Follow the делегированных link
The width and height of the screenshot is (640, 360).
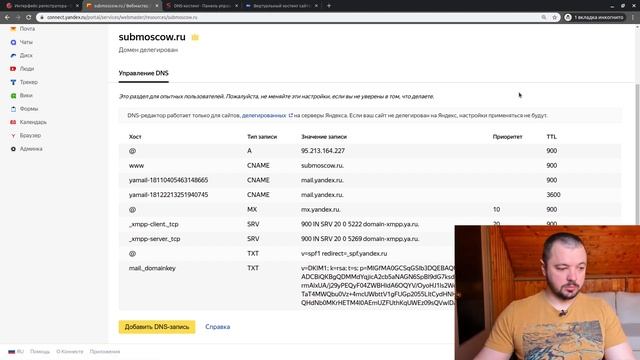[264, 116]
